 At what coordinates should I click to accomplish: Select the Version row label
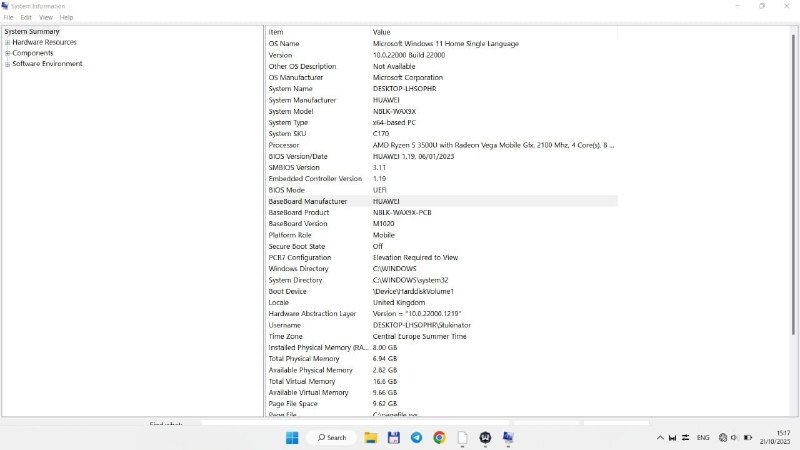click(280, 55)
